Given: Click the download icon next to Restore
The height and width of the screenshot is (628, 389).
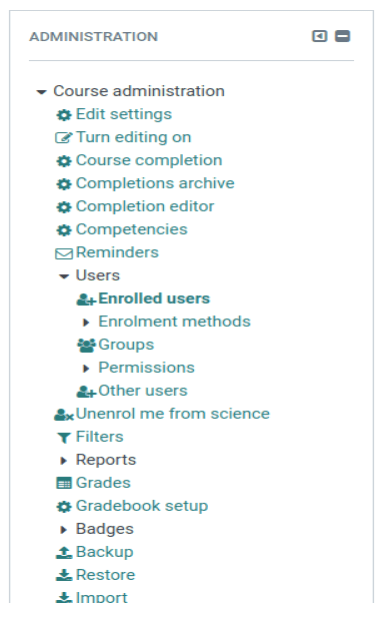Looking at the screenshot, I should point(64,576).
